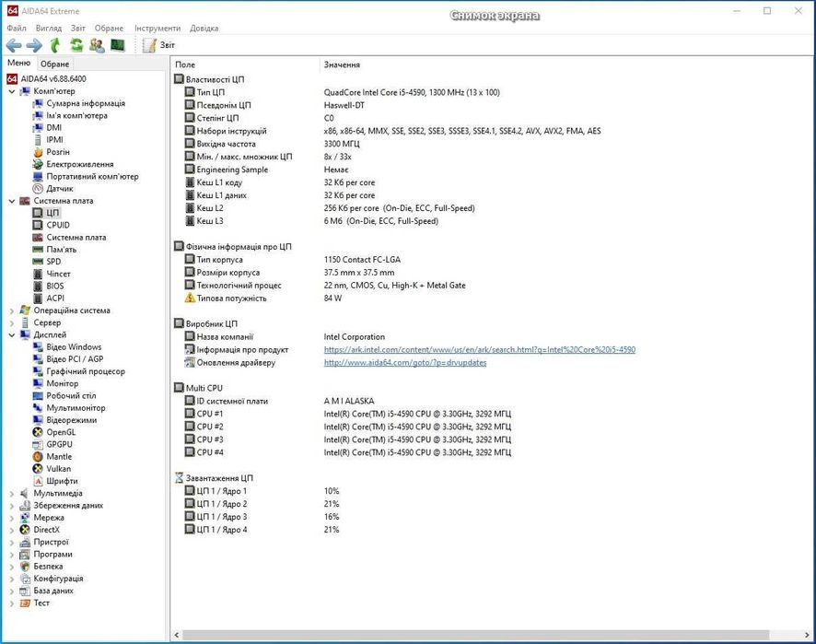This screenshot has height=644, width=816.
Task: Expand the Мультимедіа tree node
Action: coord(12,494)
